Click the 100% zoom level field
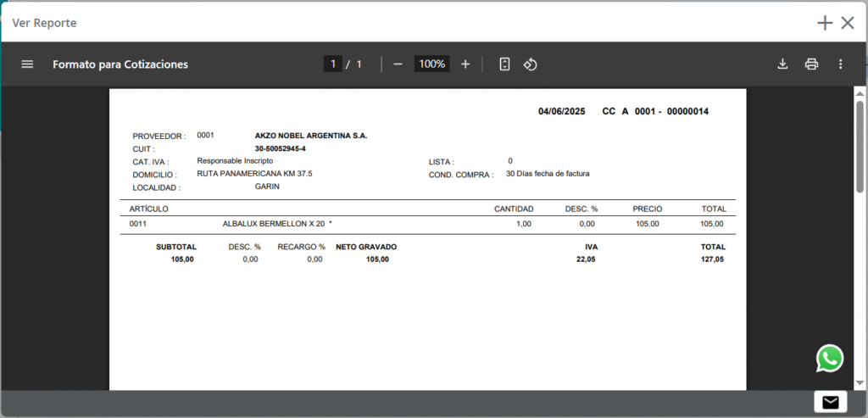Image resolution: width=868 pixels, height=418 pixels. click(x=431, y=64)
